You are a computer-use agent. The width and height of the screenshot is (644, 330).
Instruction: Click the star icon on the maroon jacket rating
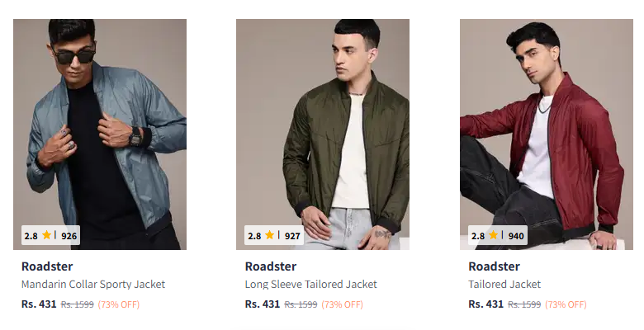(x=493, y=235)
